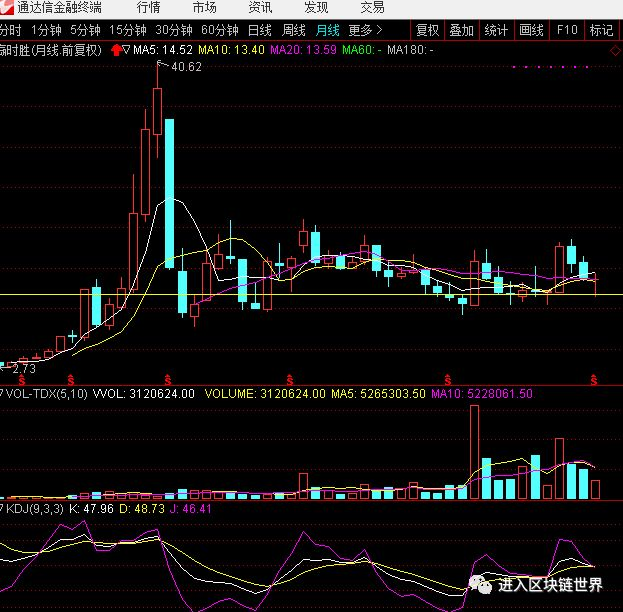The height and width of the screenshot is (612, 623).
Task: Click the D: 48.73 value
Action: 142,509
